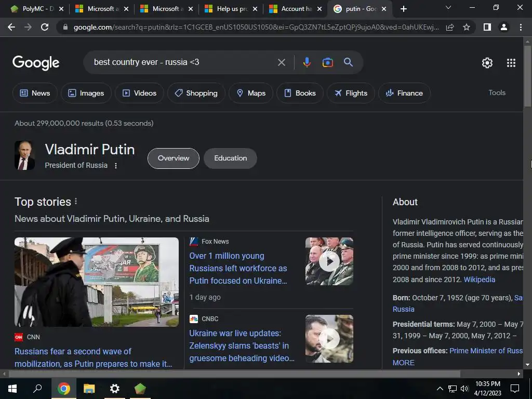Image resolution: width=532 pixels, height=399 pixels.
Task: Start voice search with microphone icon
Action: click(x=307, y=62)
